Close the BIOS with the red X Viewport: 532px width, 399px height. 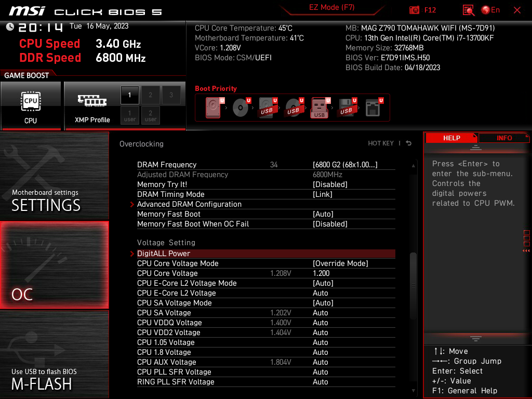tap(517, 10)
